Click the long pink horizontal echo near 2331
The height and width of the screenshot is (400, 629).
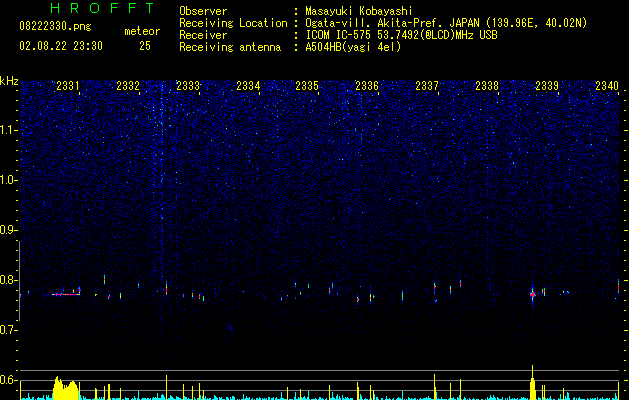click(x=65, y=294)
